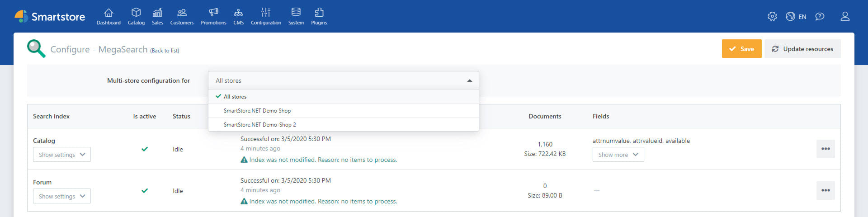Open the System database icon
Image resolution: width=868 pixels, height=217 pixels.
coord(296,13)
